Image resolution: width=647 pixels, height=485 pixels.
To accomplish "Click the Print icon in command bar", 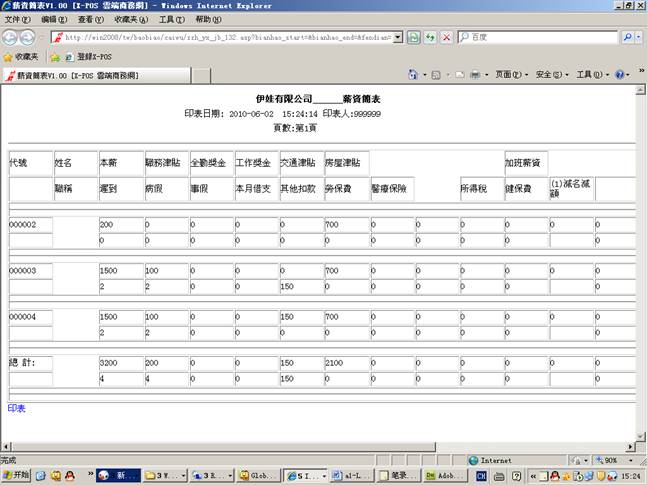I will (475, 75).
